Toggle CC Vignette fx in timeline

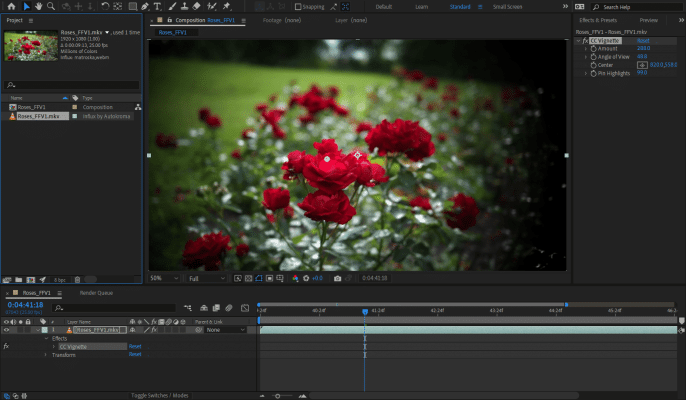(x=6, y=346)
